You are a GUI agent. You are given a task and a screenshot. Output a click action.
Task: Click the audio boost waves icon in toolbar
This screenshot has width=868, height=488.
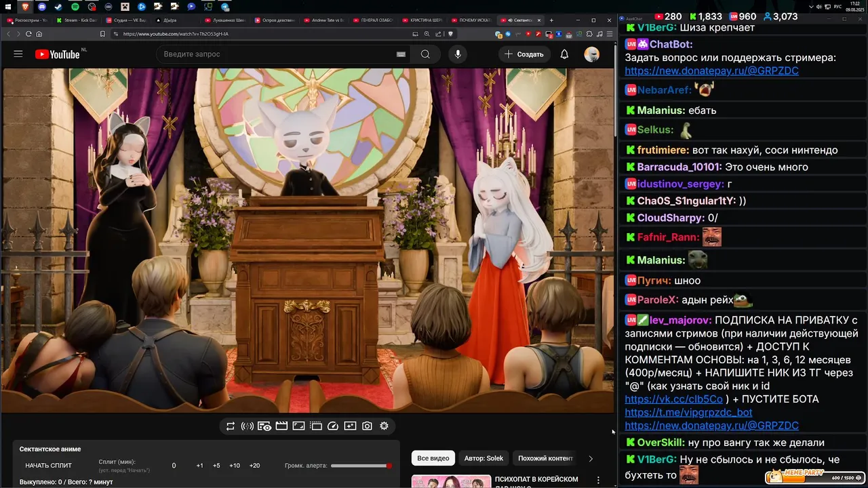click(248, 426)
